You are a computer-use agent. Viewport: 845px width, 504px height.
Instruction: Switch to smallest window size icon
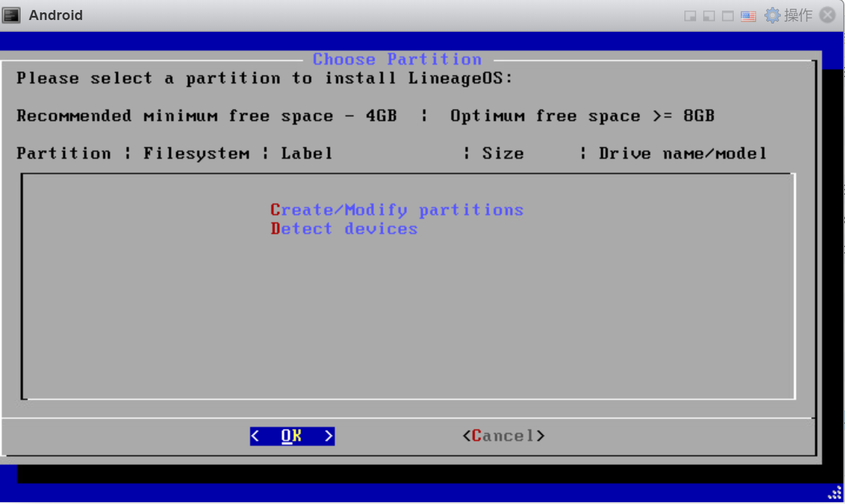click(690, 16)
